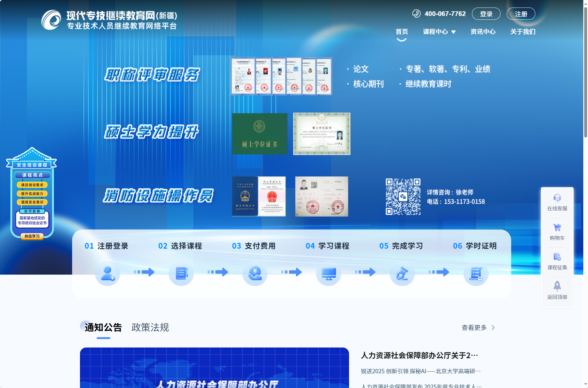Click the 硕士学力提升 banner heading

(x=152, y=132)
